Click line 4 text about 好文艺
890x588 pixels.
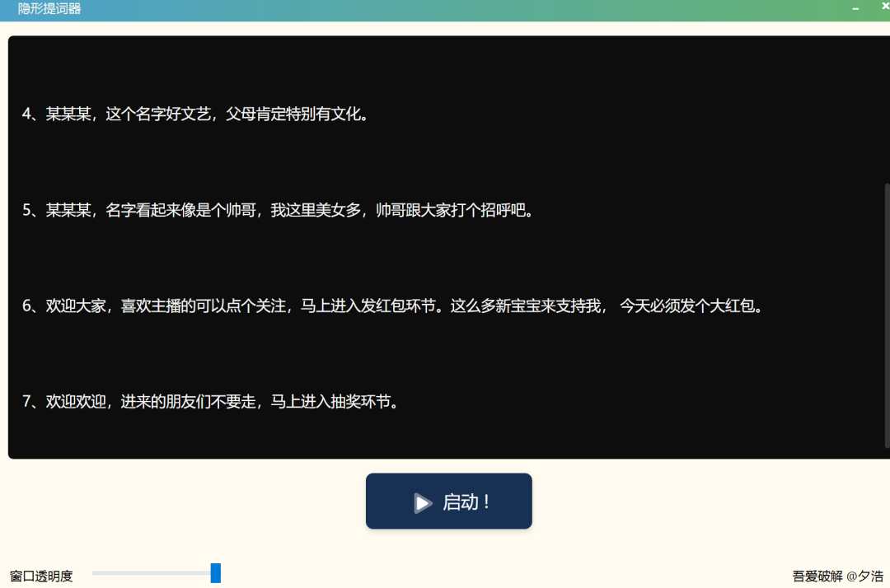[x=196, y=114]
